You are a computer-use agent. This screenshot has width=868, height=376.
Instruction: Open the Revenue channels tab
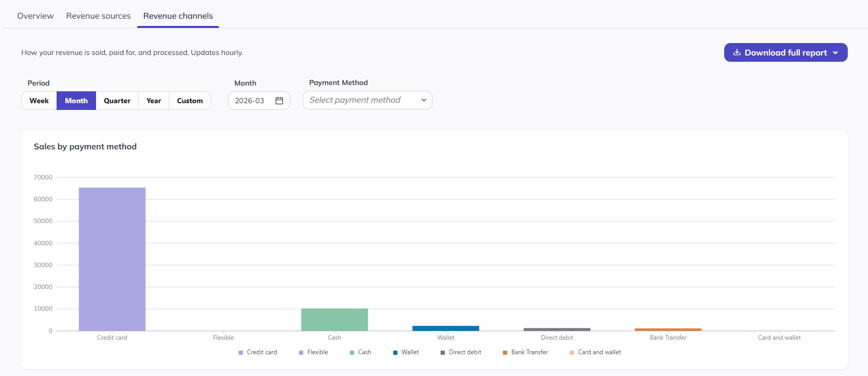[178, 16]
